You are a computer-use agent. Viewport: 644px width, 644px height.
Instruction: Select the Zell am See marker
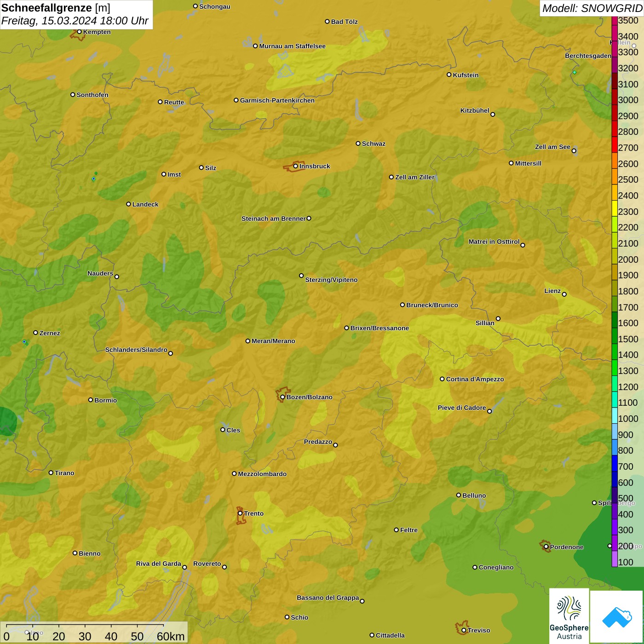574,150
